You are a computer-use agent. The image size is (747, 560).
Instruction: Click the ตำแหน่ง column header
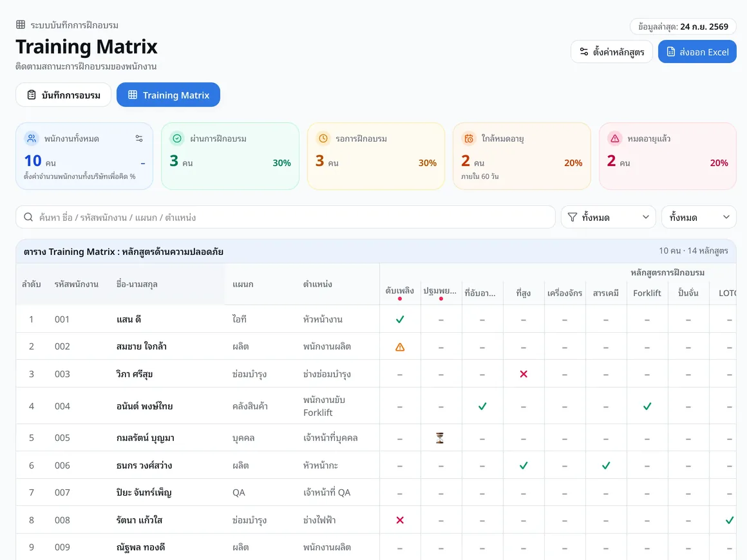click(x=317, y=285)
